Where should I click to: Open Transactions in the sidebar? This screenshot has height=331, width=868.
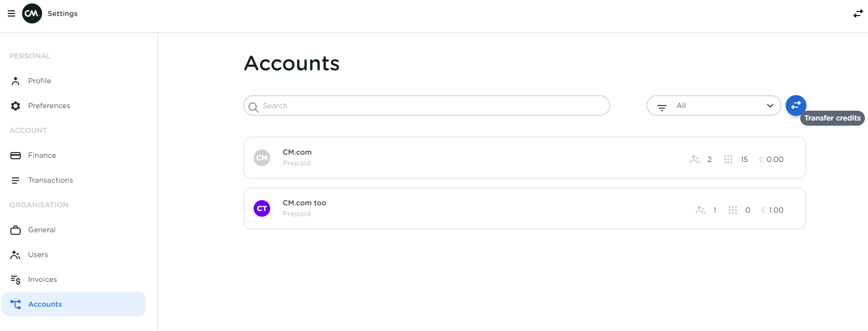50,180
